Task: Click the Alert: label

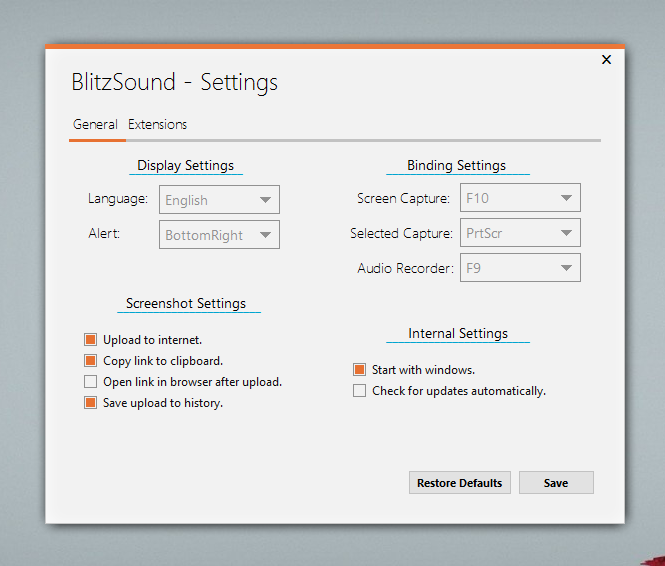Action: point(104,233)
